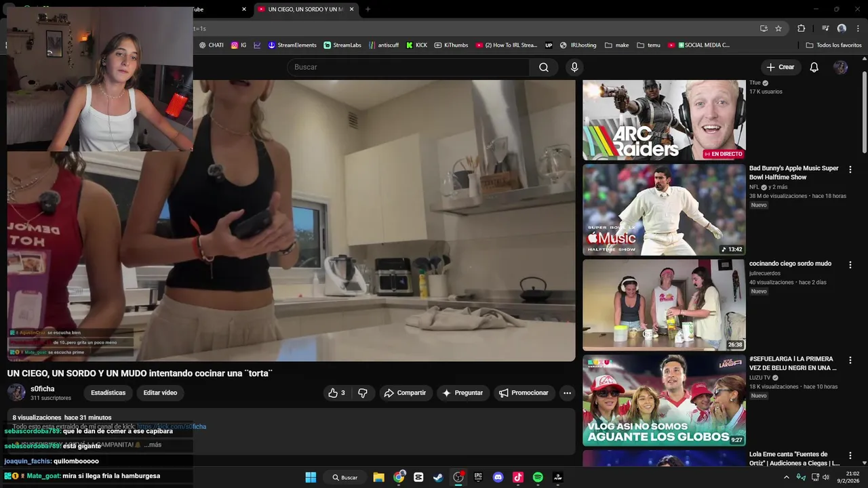Open the Tfue ARC Raiders live thumbnail

[664, 120]
